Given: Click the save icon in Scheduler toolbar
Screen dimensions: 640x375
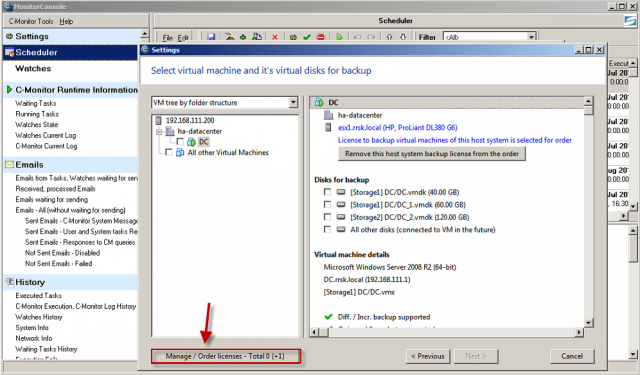Looking at the screenshot, I should click(x=211, y=37).
